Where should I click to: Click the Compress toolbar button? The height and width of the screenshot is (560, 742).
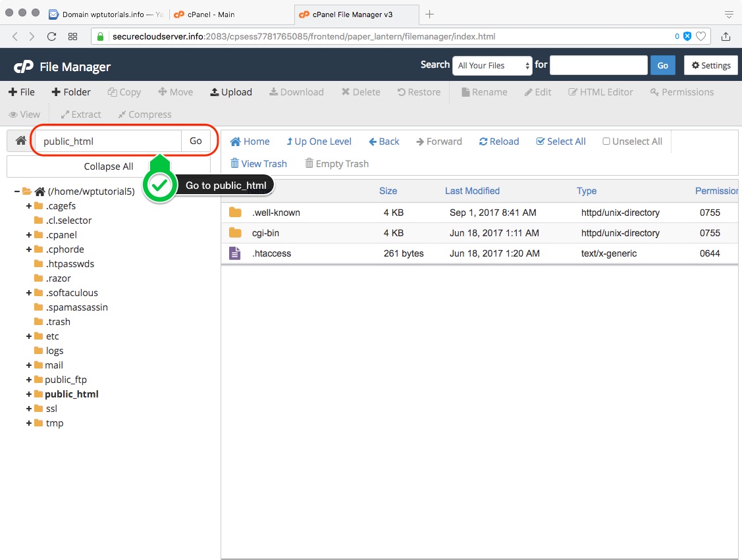(x=145, y=115)
